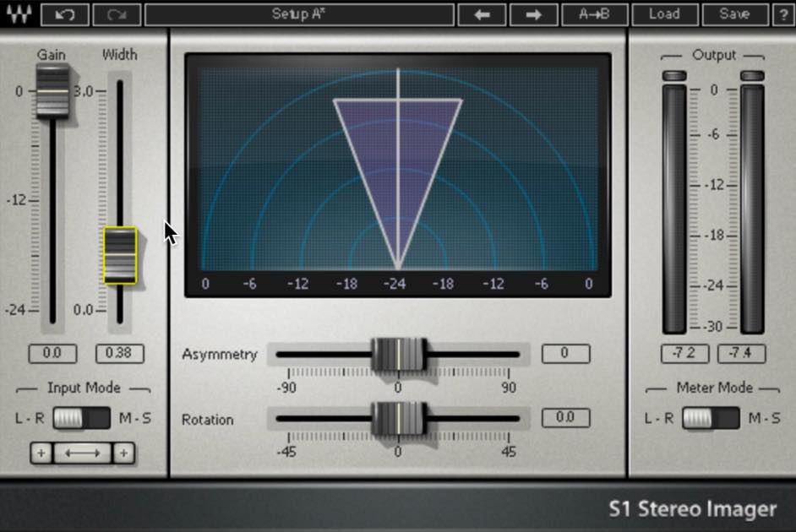The height and width of the screenshot is (532, 796).
Task: Go to the next preset arrow
Action: pyautogui.click(x=533, y=14)
